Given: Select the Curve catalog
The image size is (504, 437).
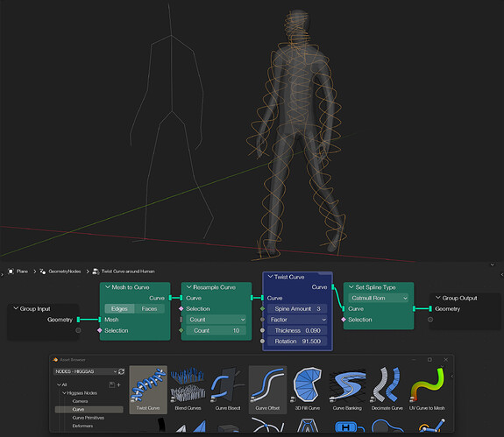Looking at the screenshot, I should pos(89,409).
